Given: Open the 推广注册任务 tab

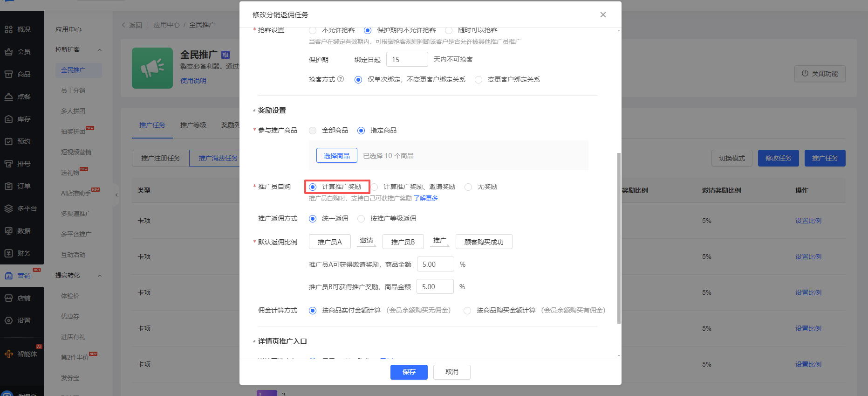Looking at the screenshot, I should (160, 158).
